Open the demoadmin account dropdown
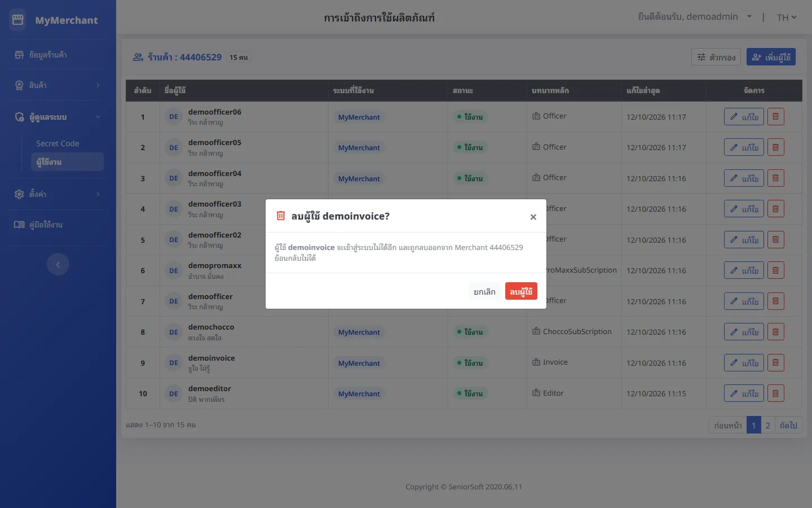Image resolution: width=812 pixels, height=508 pixels. pos(695,17)
